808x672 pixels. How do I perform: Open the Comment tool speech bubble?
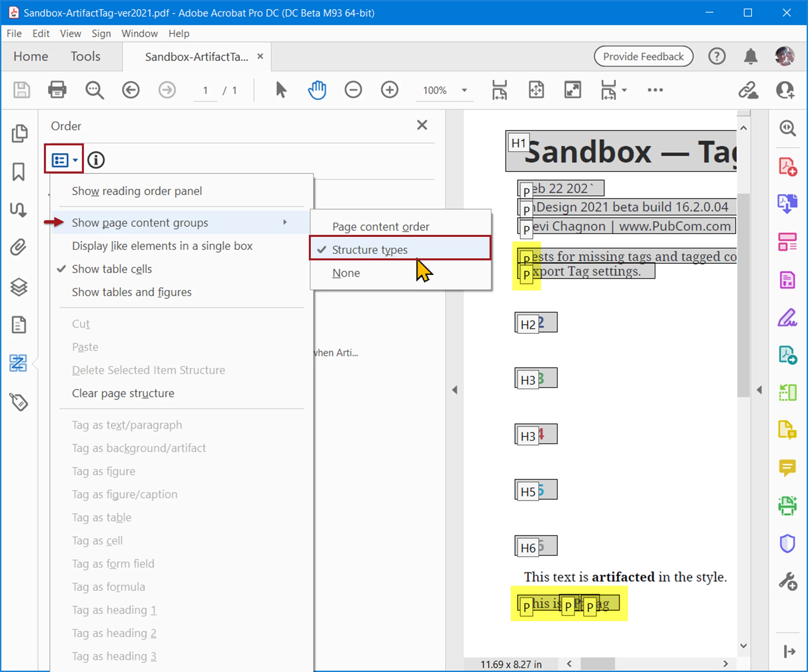tap(787, 468)
